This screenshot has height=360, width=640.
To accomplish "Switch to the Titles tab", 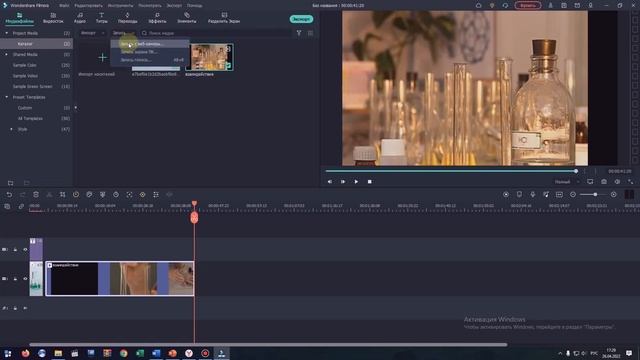I will 102,18.
